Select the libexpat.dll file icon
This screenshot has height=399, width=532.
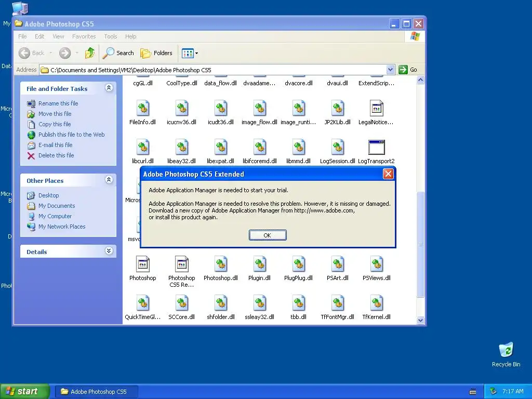tap(220, 147)
